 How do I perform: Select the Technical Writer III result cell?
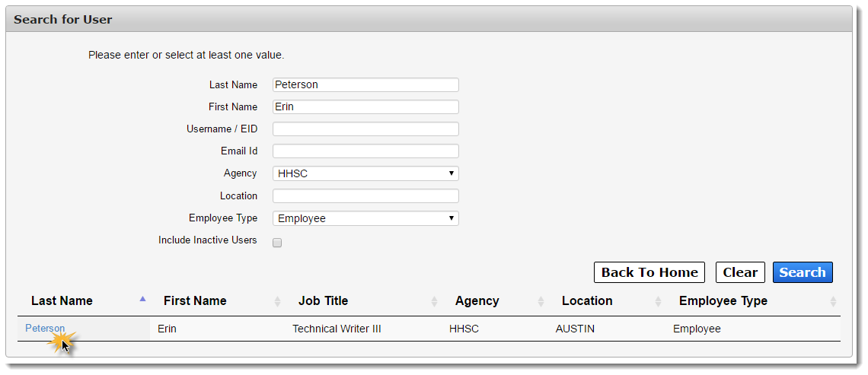(x=337, y=329)
